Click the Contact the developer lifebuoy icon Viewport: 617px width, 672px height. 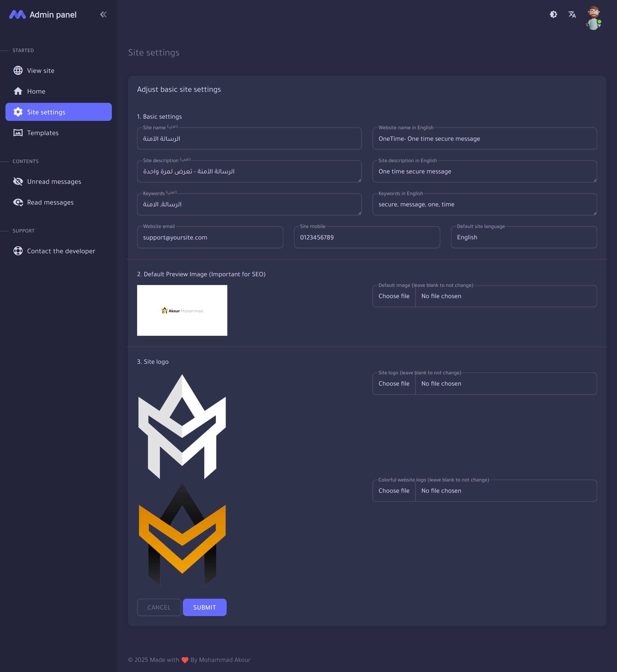coord(18,251)
